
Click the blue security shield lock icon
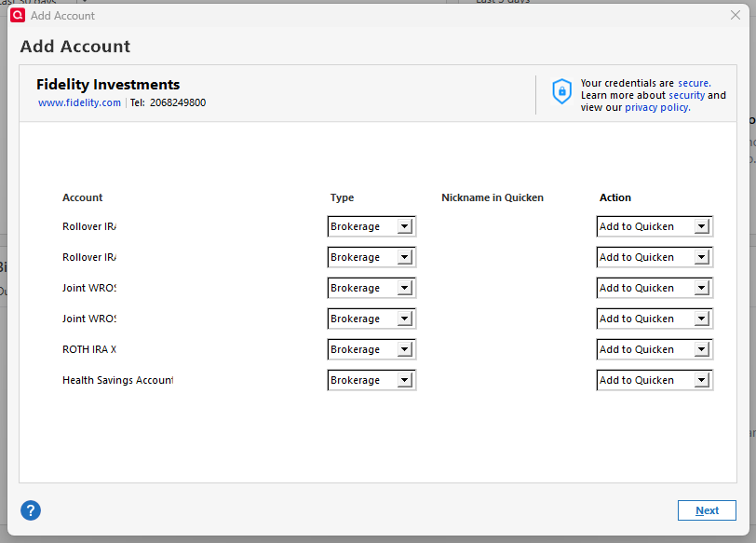pyautogui.click(x=561, y=90)
